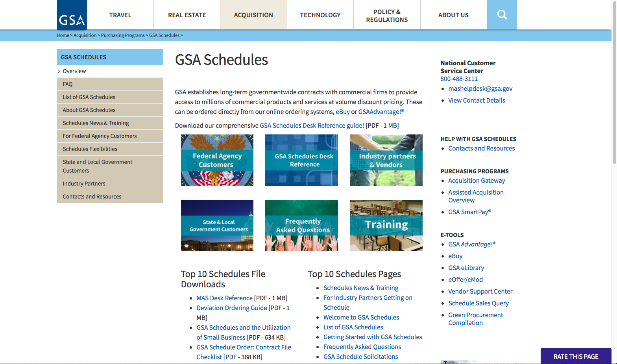The image size is (617, 364).
Task: Open the Industry partners & Vendors tile
Action: 386,160
